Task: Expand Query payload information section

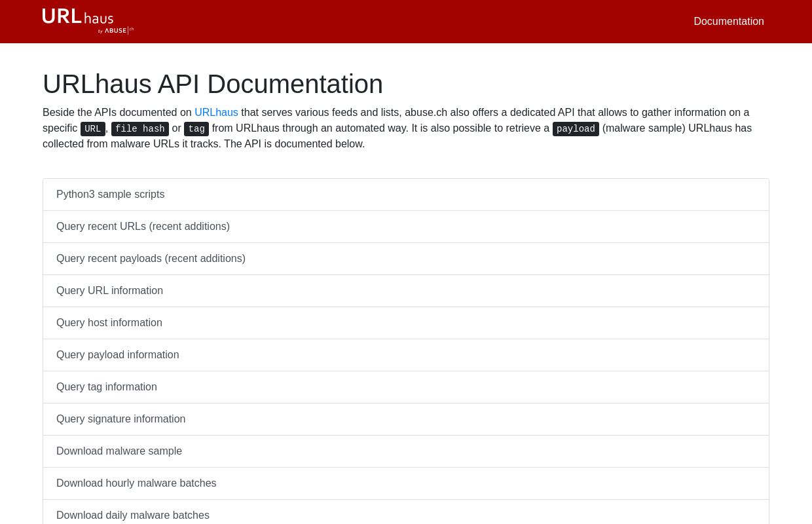Action: pos(406,355)
